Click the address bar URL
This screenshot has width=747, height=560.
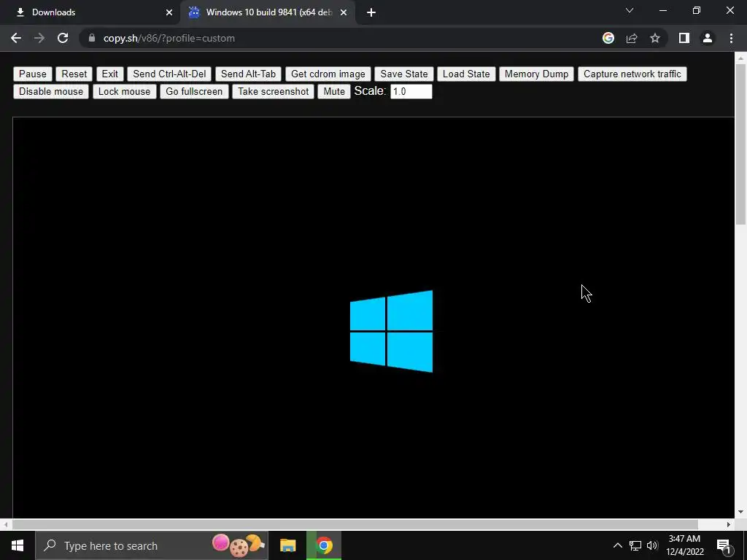(169, 38)
